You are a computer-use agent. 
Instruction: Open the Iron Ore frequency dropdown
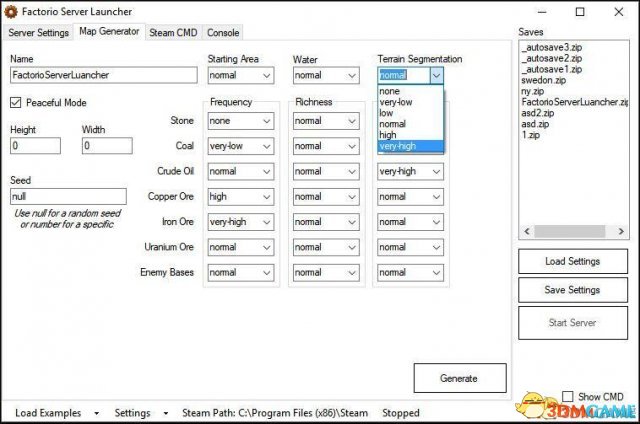[241, 222]
